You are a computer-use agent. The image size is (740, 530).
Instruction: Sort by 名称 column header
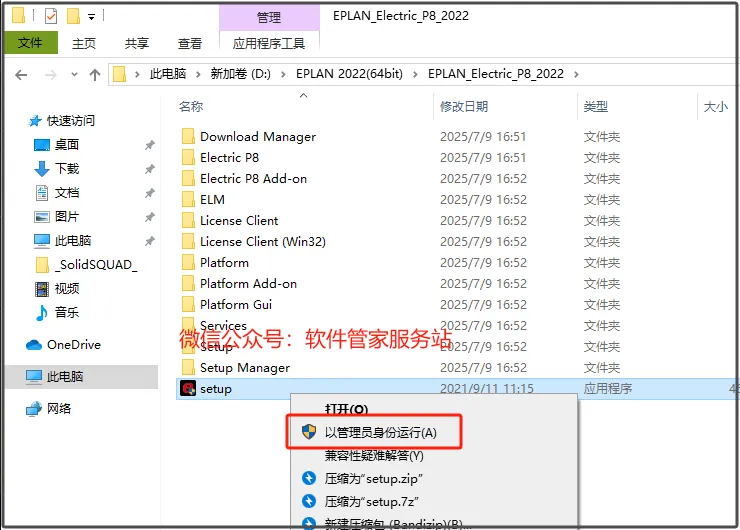tap(191, 107)
